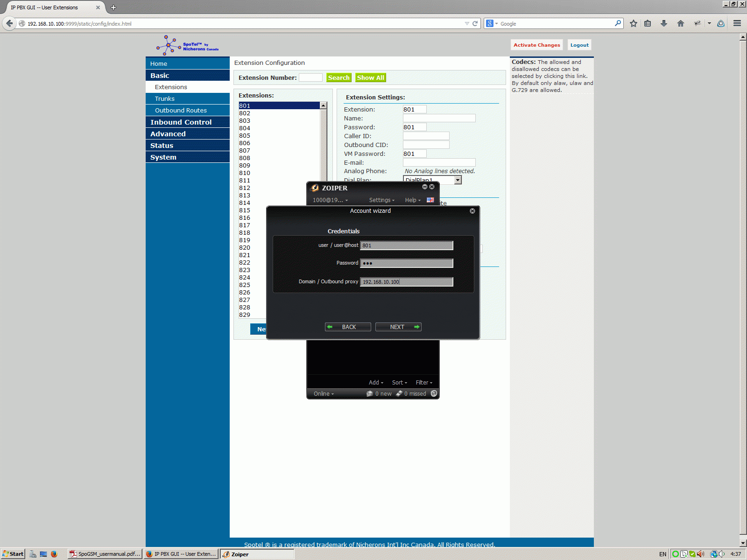The width and height of the screenshot is (747, 560).
Task: Minimize the Zoiper window
Action: pyautogui.click(x=425, y=187)
